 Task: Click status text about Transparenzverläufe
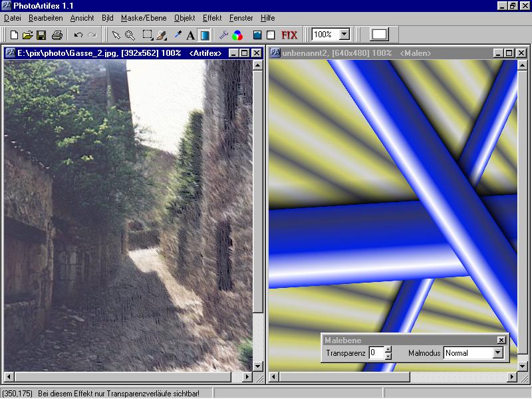tap(118, 394)
